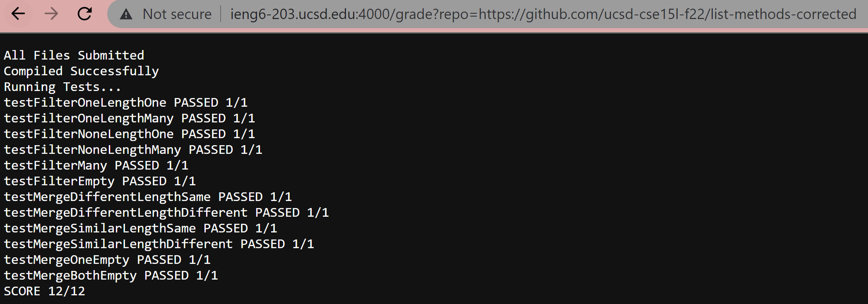
Task: Click the testMergeDifferentLengthSame result line
Action: [x=148, y=197]
